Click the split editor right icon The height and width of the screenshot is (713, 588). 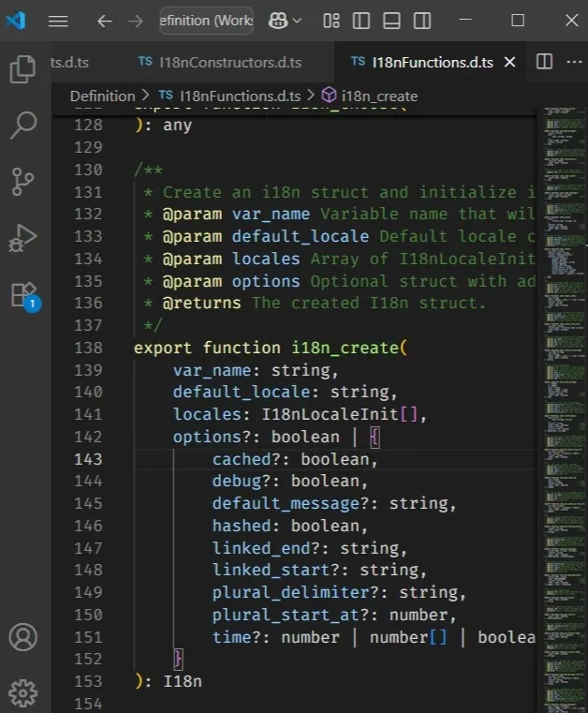click(x=544, y=62)
